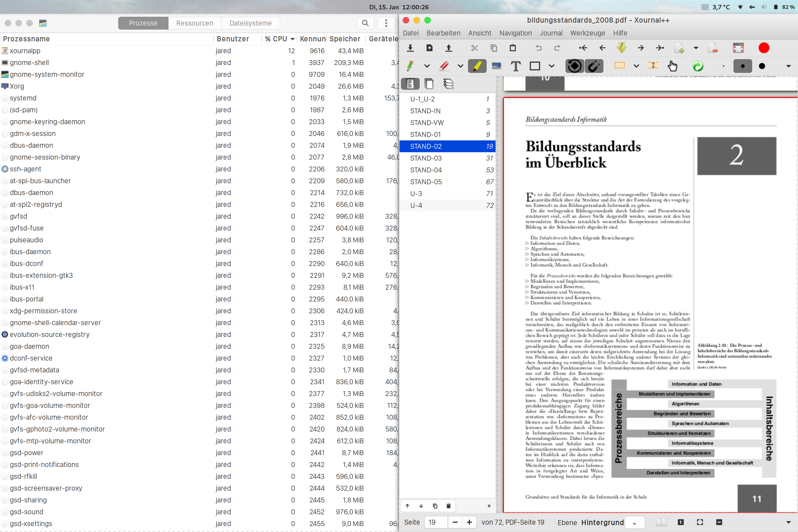This screenshot has width=798, height=532.
Task: Click the page number field showing 19
Action: coord(436,522)
